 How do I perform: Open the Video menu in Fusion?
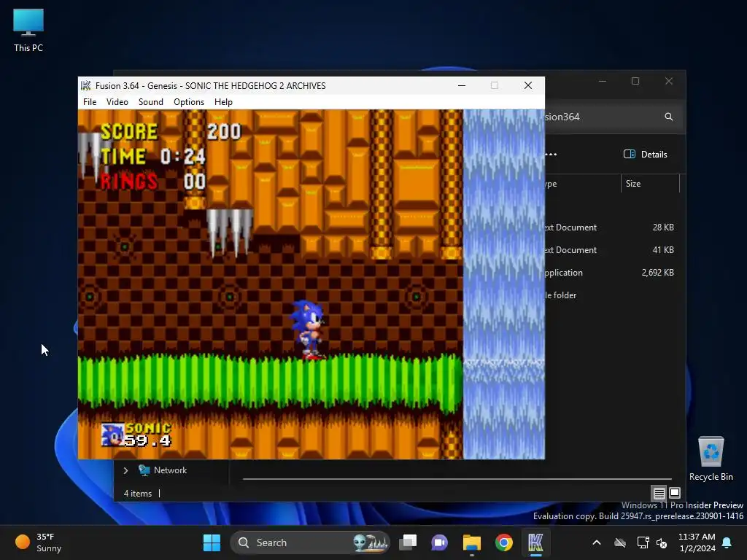pyautogui.click(x=117, y=102)
